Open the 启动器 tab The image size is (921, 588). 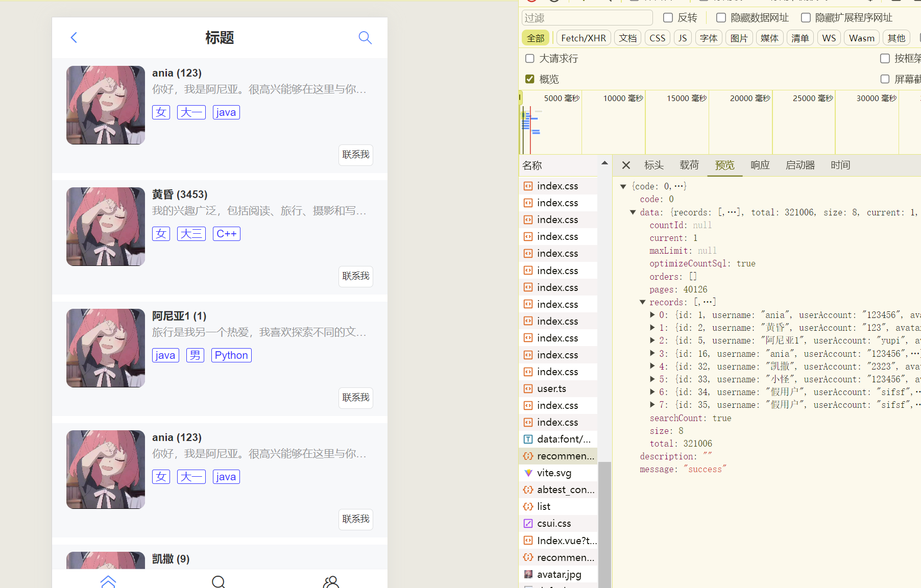(800, 165)
